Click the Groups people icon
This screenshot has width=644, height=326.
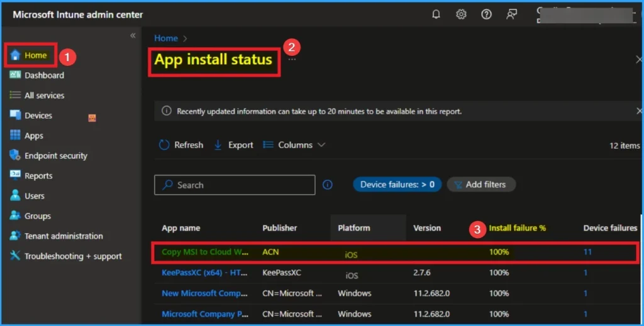[15, 215]
